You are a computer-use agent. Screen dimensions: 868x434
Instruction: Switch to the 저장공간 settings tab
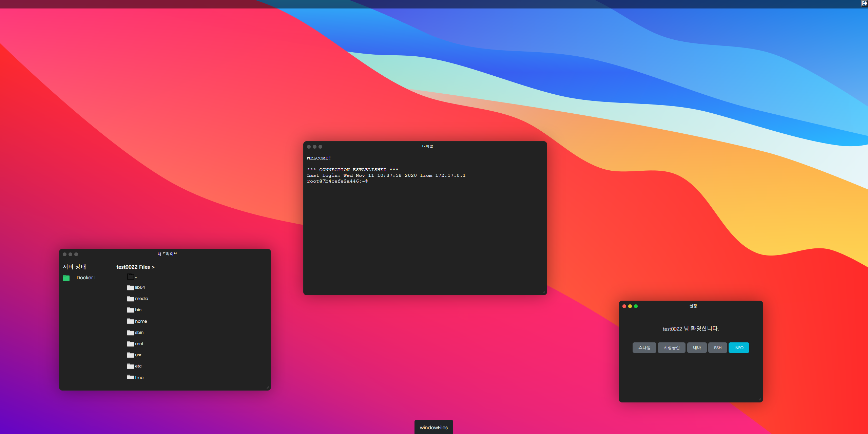[671, 347]
